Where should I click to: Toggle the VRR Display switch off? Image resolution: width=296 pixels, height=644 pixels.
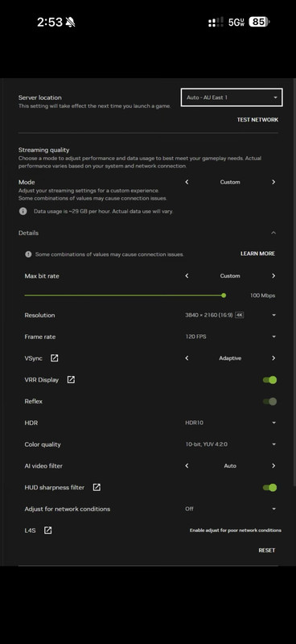pyautogui.click(x=269, y=380)
